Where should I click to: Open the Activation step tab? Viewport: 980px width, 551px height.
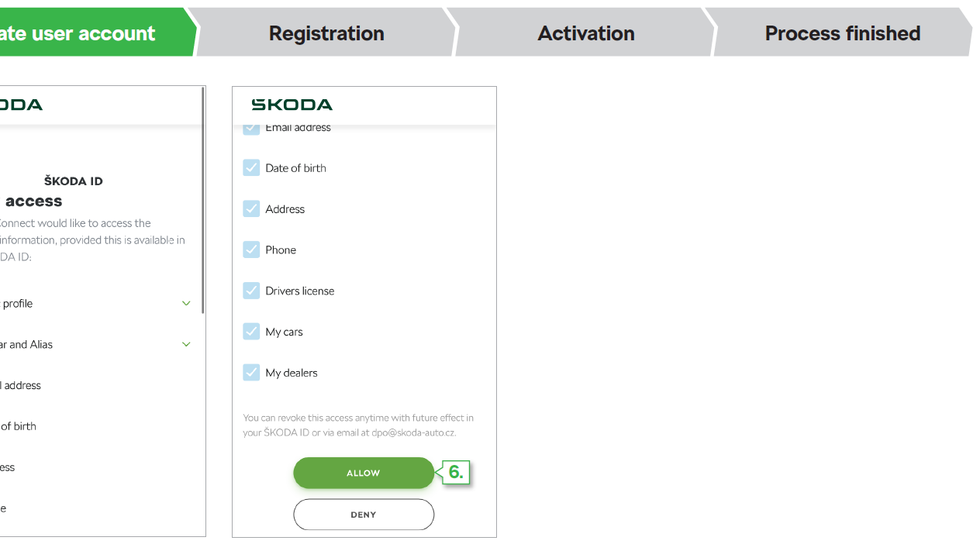[x=586, y=33]
